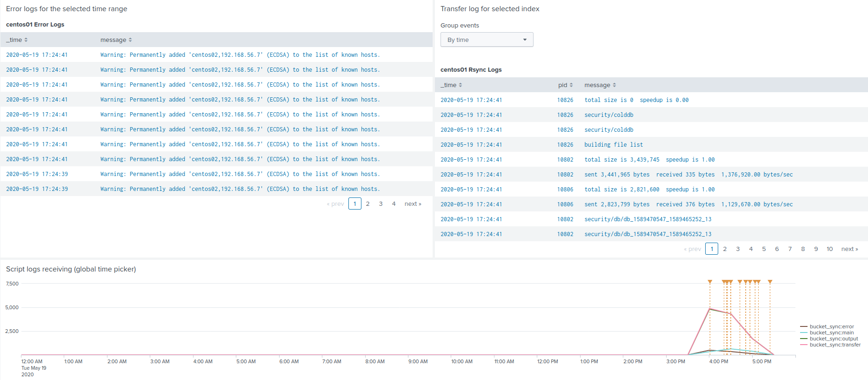Click timestamp in 'building file list' row
The image size is (868, 380).
click(x=471, y=145)
